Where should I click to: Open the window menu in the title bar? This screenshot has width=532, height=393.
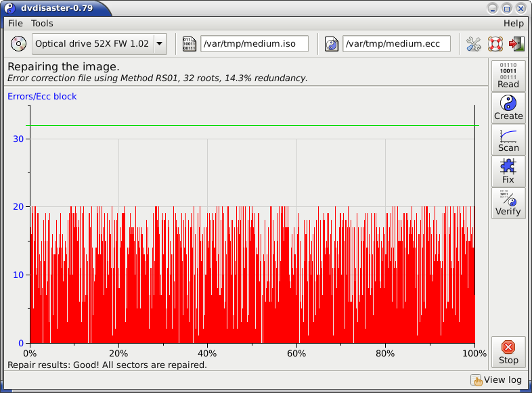point(9,8)
